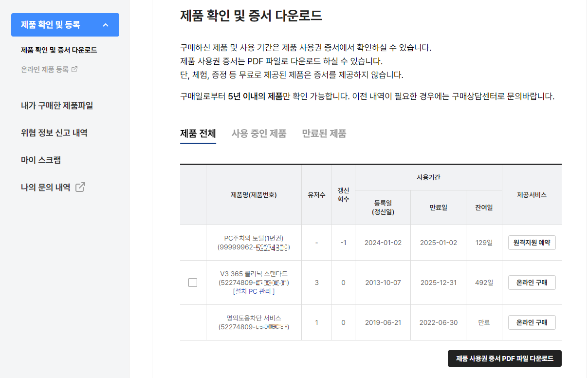Click registration date 2013-10-07
Image resolution: width=588 pixels, height=378 pixels.
click(383, 283)
